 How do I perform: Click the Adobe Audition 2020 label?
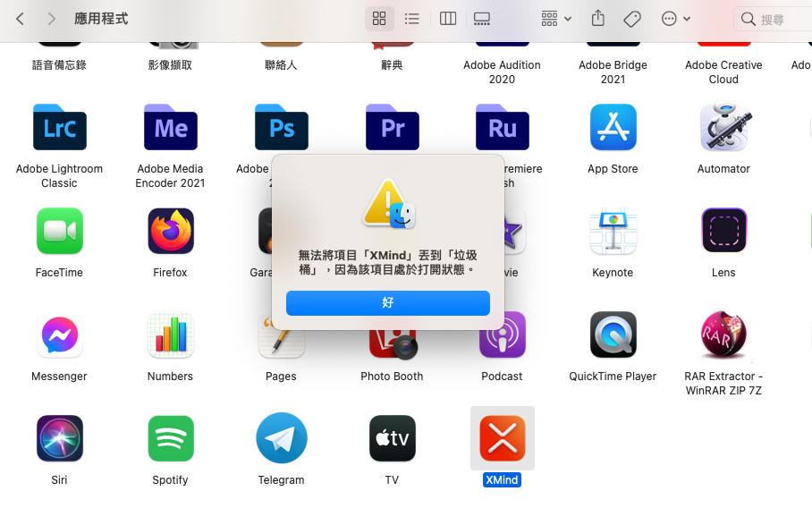(502, 72)
